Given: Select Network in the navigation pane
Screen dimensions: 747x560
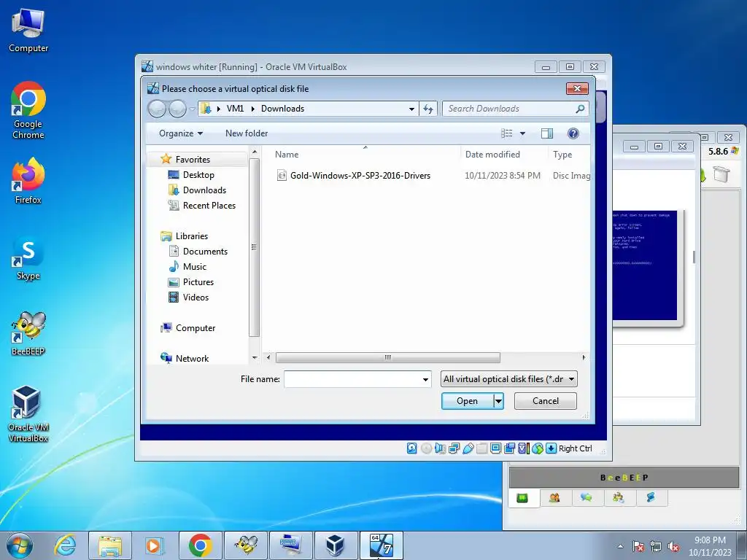Looking at the screenshot, I should coord(192,359).
